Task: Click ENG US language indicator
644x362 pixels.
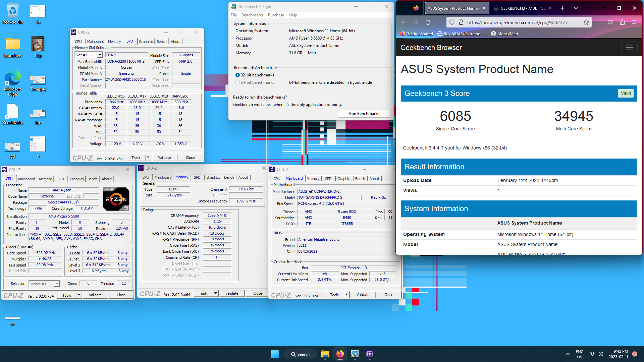Action: (x=579, y=354)
